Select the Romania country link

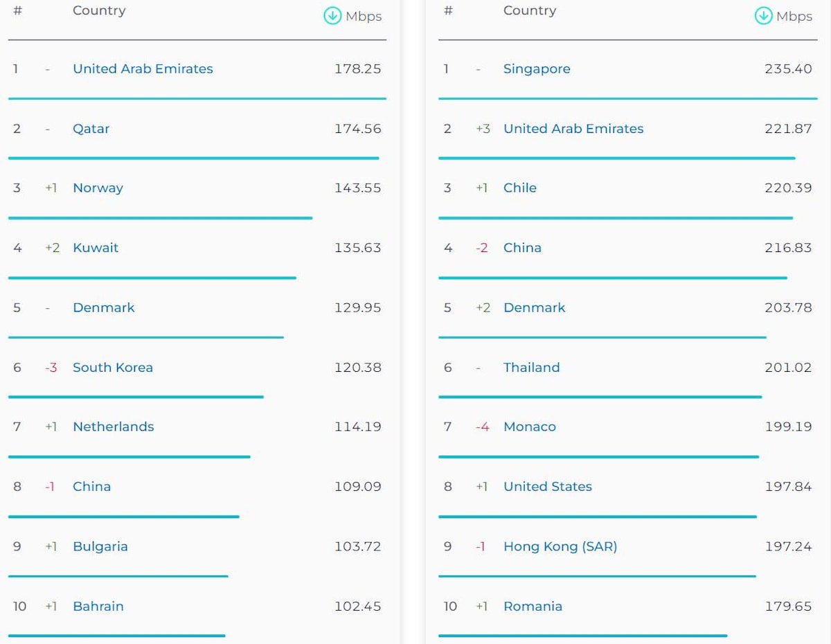(x=533, y=607)
